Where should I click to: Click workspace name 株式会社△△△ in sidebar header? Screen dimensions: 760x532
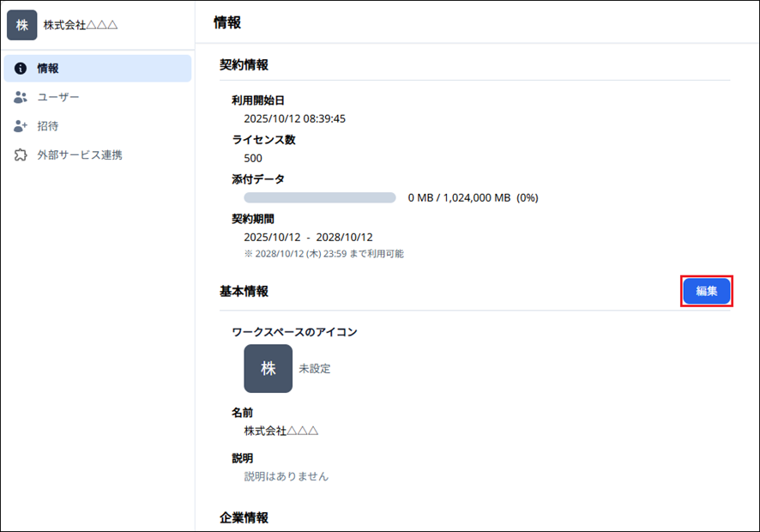coord(81,25)
